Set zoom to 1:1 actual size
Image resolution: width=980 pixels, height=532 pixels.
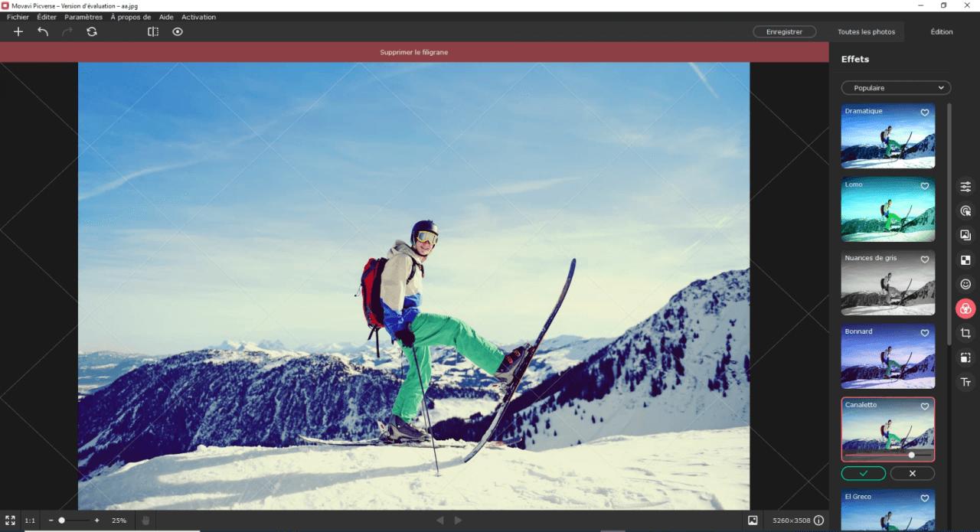29,521
